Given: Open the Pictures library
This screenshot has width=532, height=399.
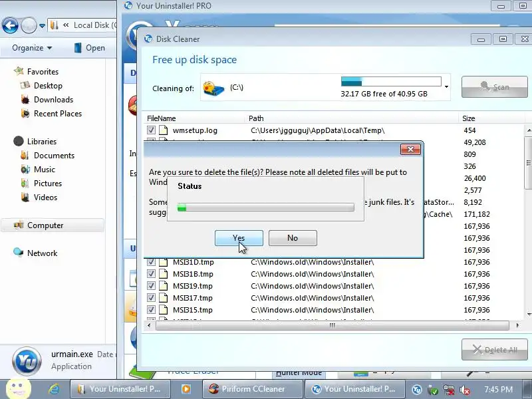Looking at the screenshot, I should (x=48, y=184).
